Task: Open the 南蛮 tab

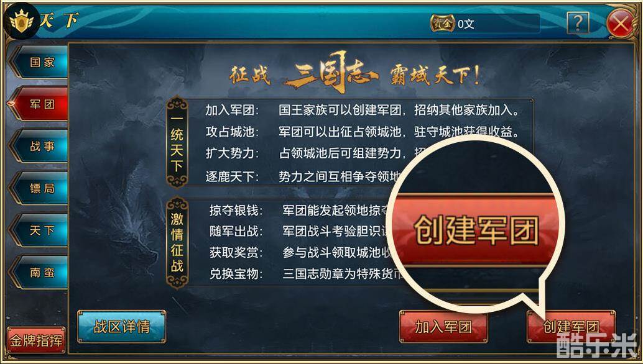Action: tap(39, 272)
